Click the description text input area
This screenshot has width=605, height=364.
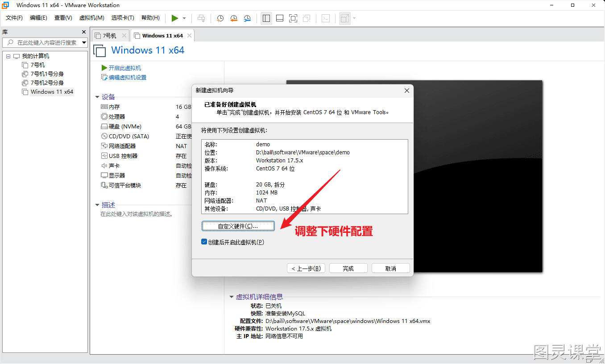point(137,214)
